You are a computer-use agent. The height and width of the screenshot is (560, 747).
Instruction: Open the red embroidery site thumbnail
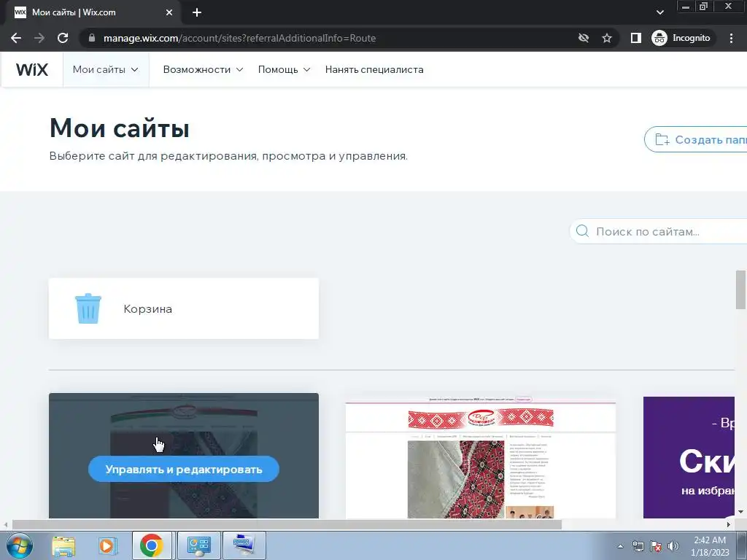(x=480, y=458)
